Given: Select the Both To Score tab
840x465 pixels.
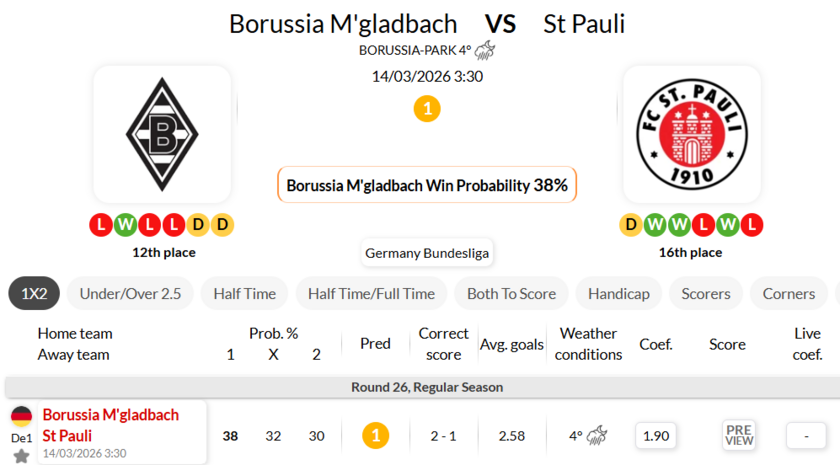Looking at the screenshot, I should pos(511,294).
